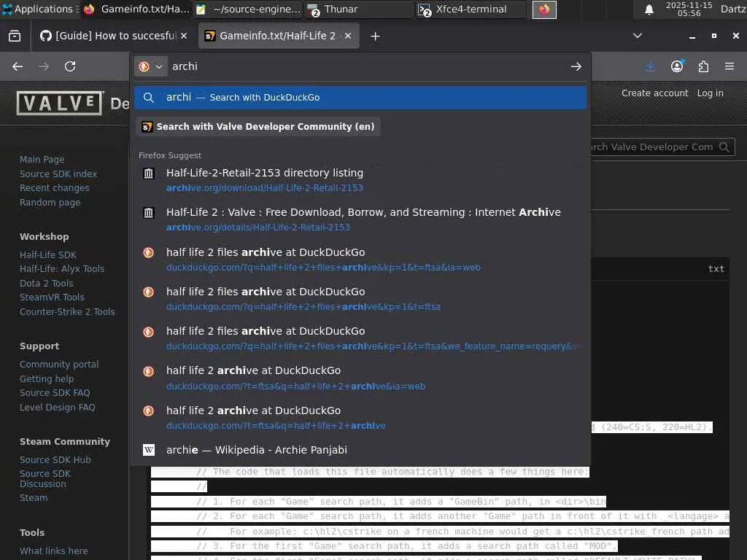This screenshot has height=560, width=747.
Task: Open SteamVR Tools link
Action: pyautogui.click(x=52, y=297)
